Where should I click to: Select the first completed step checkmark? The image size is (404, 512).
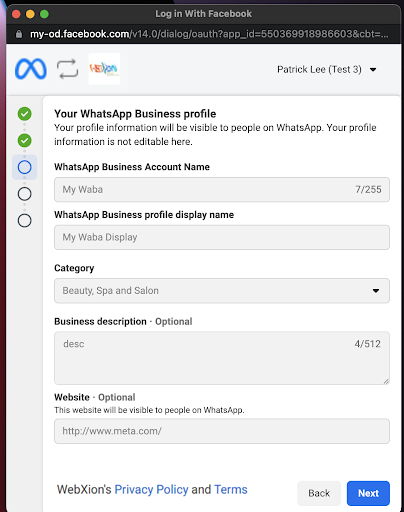click(x=25, y=114)
